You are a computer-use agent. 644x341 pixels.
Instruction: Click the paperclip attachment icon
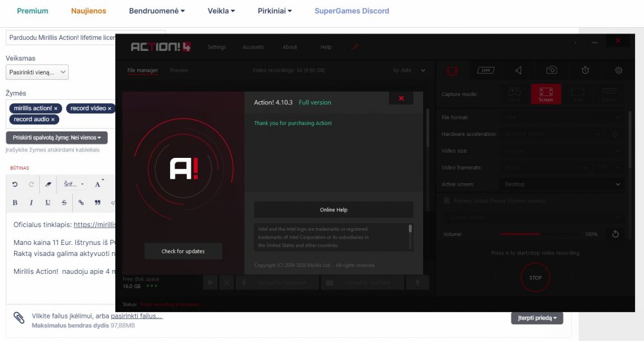(x=19, y=318)
